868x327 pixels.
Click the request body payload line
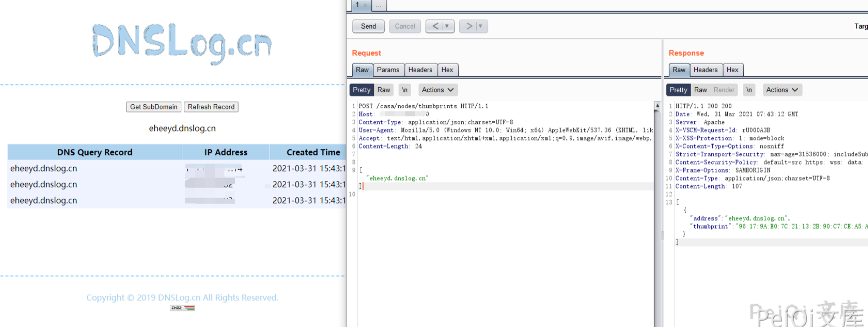coord(398,179)
